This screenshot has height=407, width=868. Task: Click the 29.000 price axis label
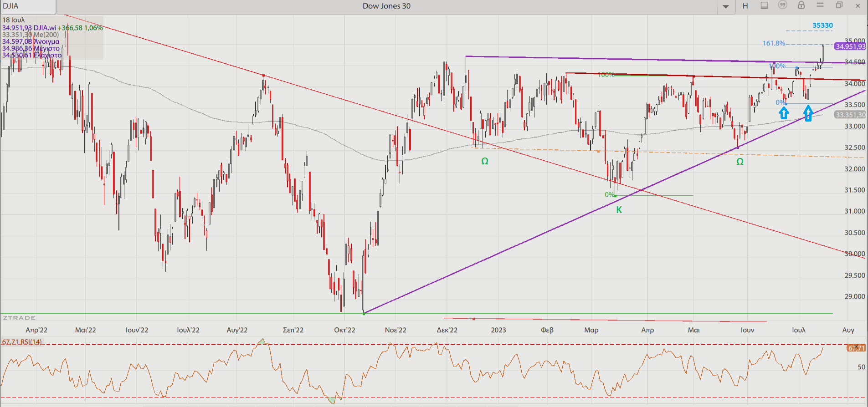[x=855, y=296]
